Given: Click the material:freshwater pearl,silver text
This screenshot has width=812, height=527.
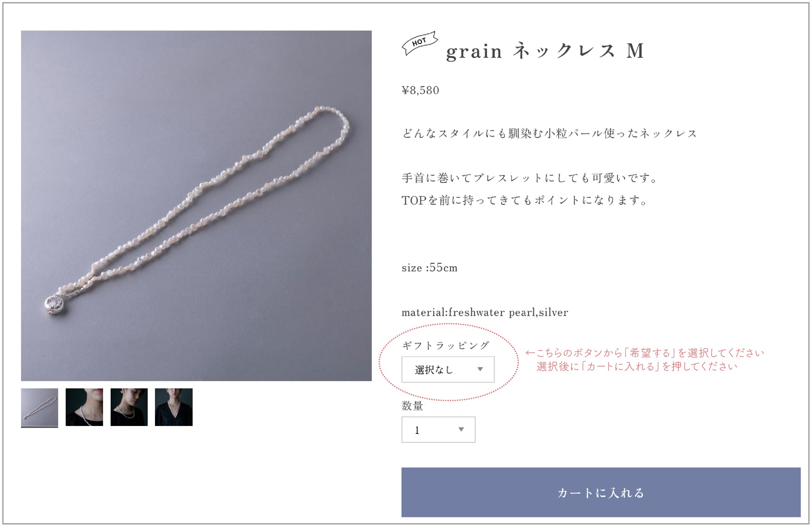Looking at the screenshot, I should [x=485, y=313].
